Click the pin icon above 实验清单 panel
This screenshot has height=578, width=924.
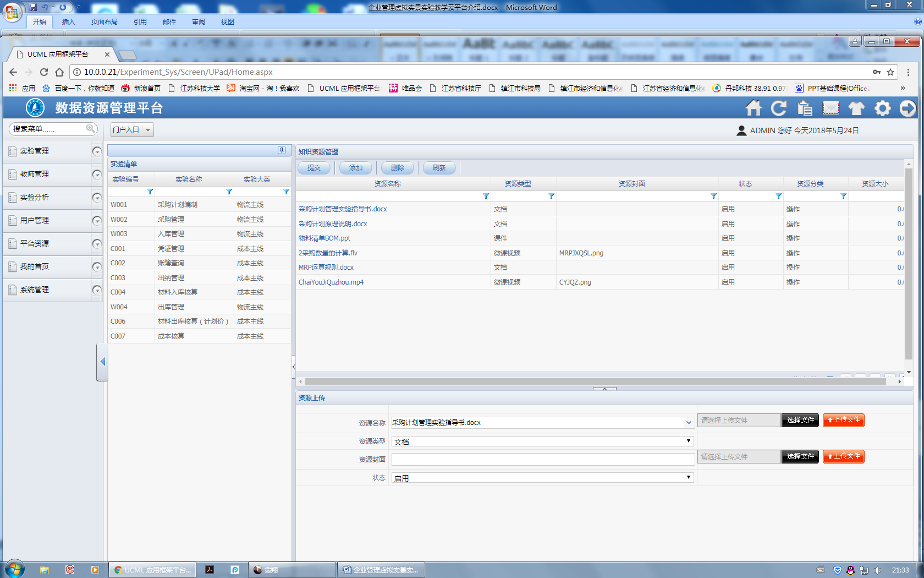click(x=282, y=150)
